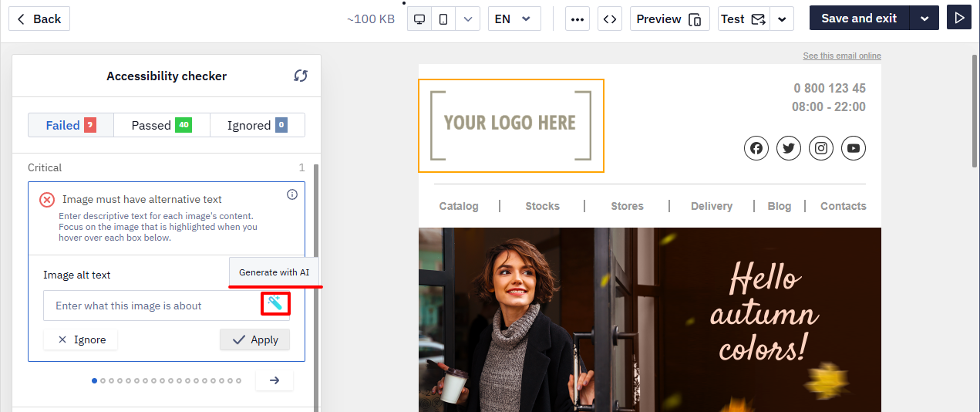The image size is (980, 412).
Task: Click the Preview button
Action: point(669,19)
